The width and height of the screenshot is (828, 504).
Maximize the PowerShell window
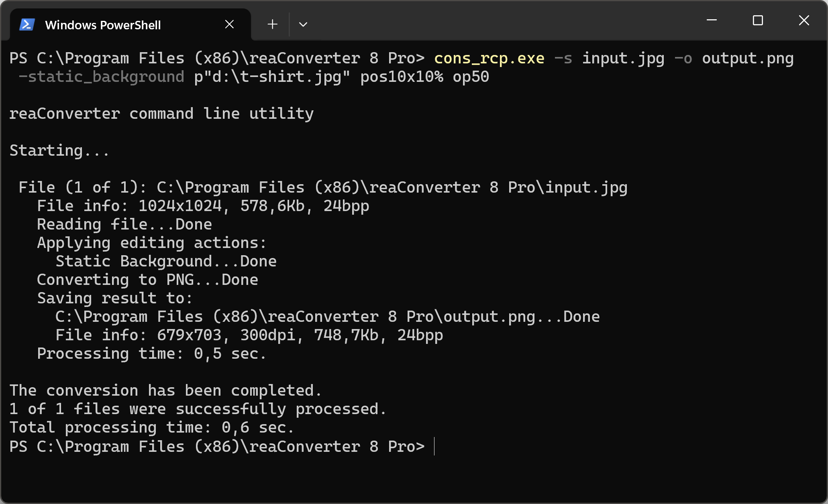pos(758,20)
